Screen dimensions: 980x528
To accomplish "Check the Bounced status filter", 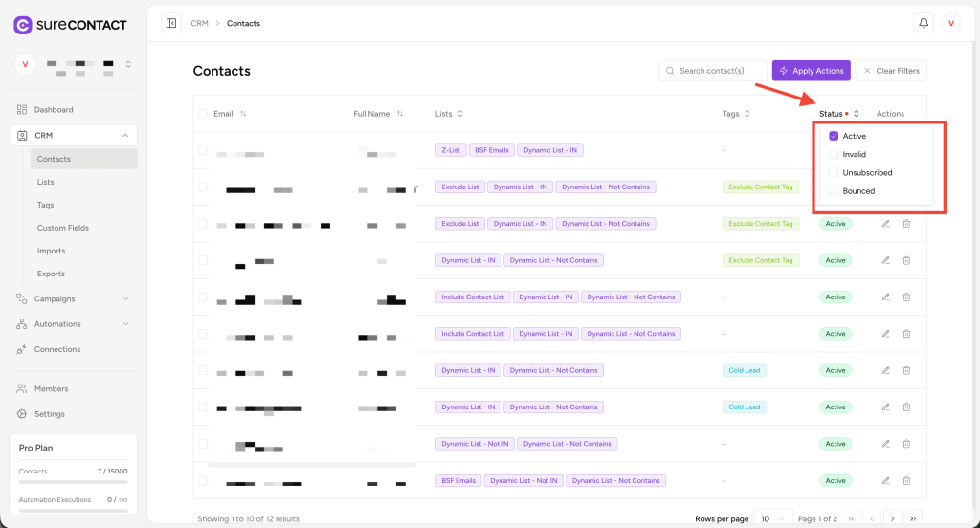I will 834,191.
